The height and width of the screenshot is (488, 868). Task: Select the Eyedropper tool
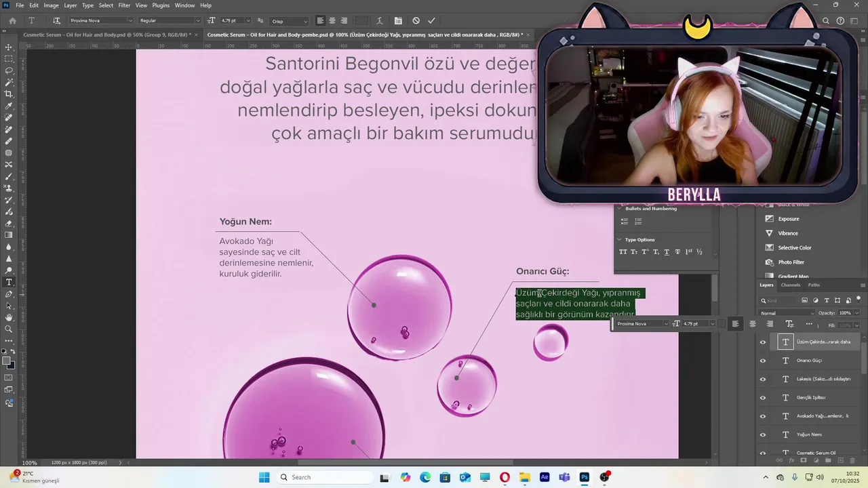pos(9,106)
